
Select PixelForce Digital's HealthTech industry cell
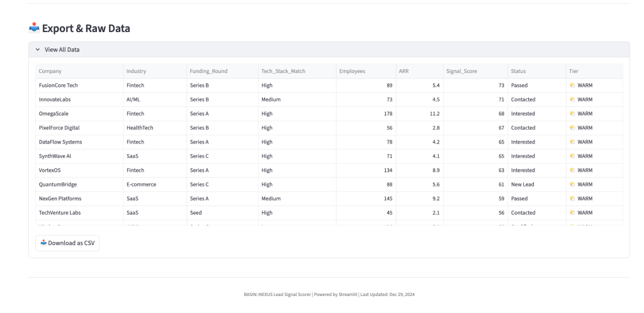[140, 128]
